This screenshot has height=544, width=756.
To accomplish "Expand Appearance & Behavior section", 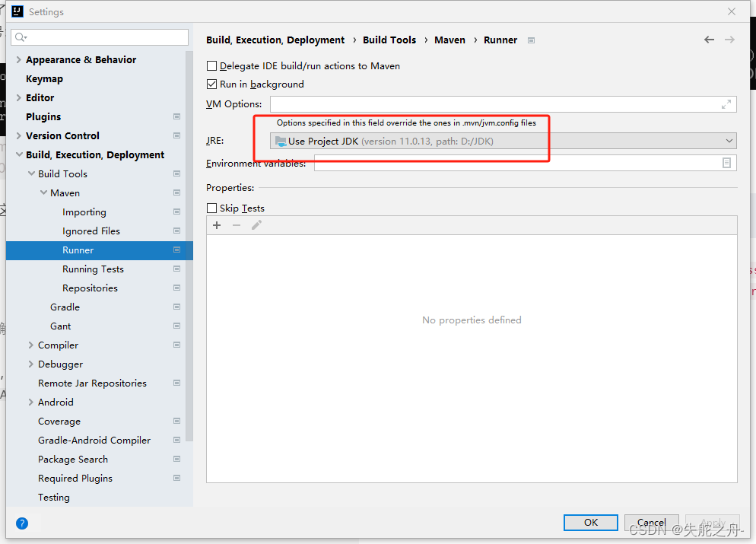I will (x=19, y=60).
